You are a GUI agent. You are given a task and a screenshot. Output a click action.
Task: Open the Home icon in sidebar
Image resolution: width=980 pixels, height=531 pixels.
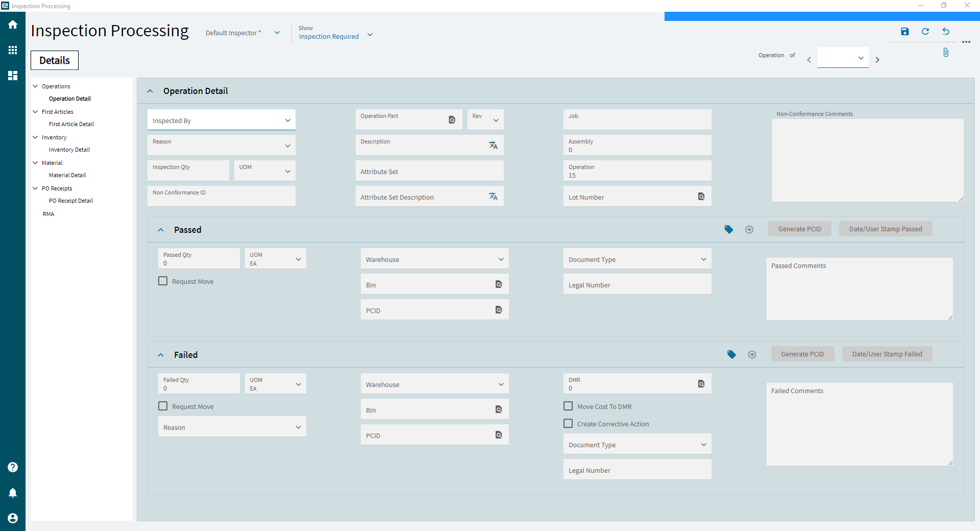[13, 25]
